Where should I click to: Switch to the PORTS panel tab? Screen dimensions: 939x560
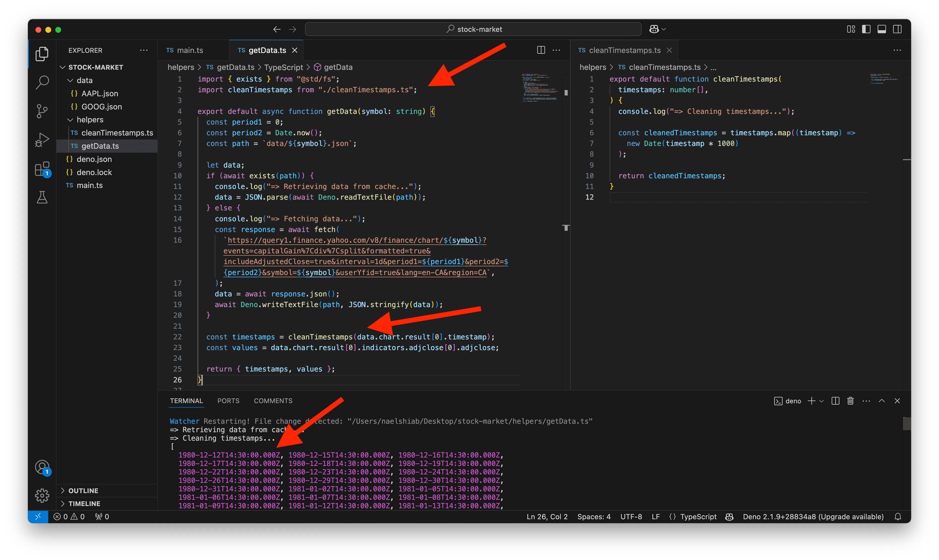tap(228, 401)
